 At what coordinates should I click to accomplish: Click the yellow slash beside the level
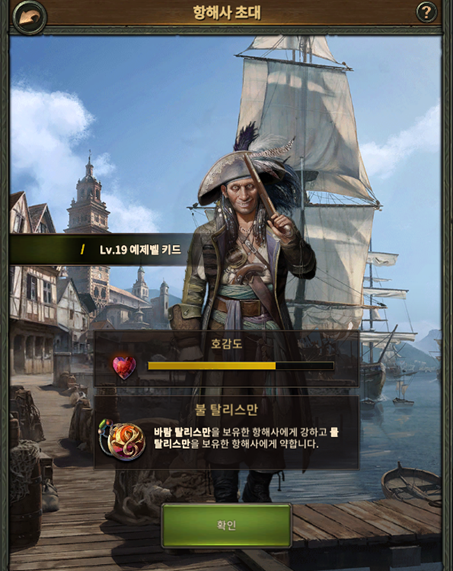pos(83,249)
